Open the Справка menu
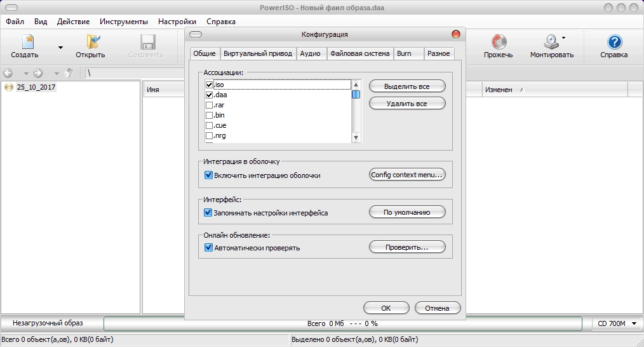 [221, 22]
